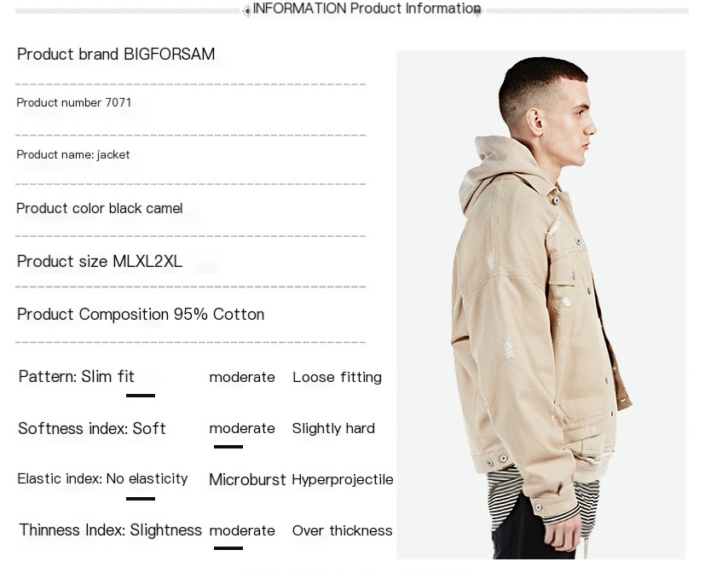Click the Product number 7071 line

coord(74,102)
